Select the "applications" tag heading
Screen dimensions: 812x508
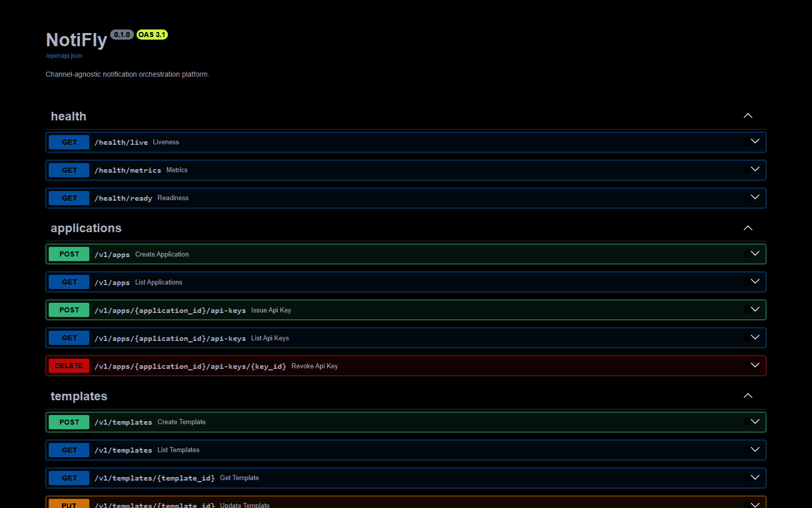[86, 228]
